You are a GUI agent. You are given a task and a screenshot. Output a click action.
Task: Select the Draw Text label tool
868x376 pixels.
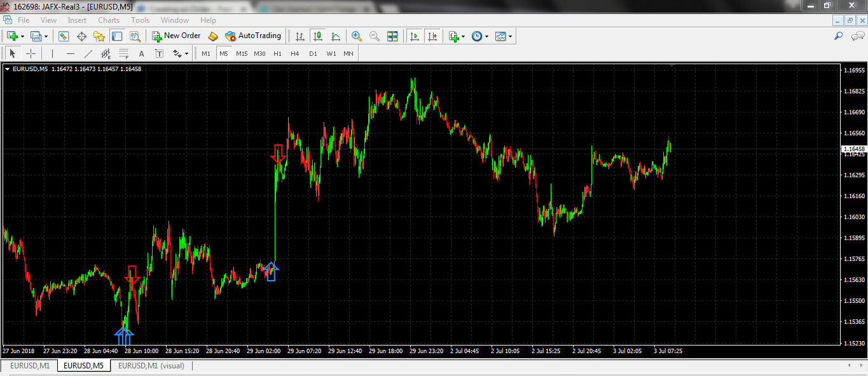tap(159, 54)
